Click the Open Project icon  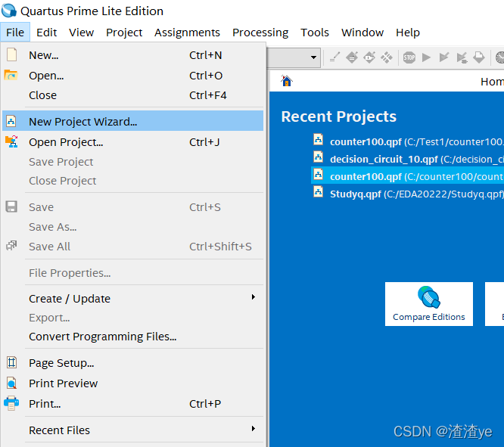(x=11, y=141)
